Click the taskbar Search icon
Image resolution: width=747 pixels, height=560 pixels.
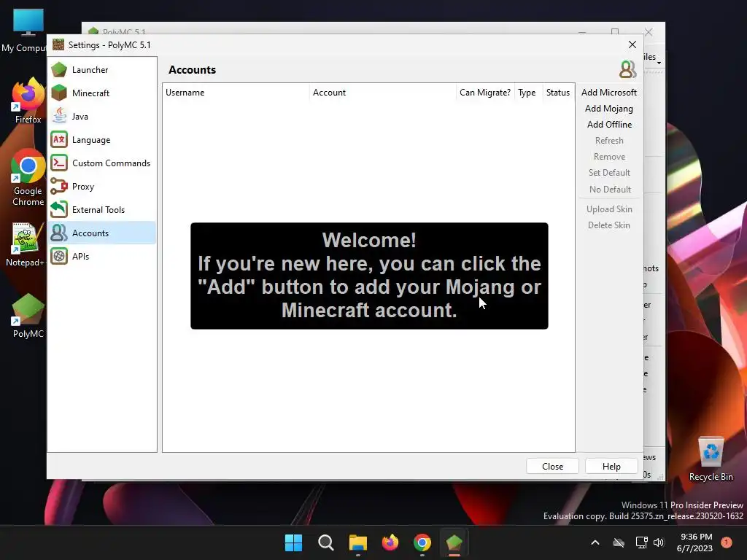pos(326,542)
